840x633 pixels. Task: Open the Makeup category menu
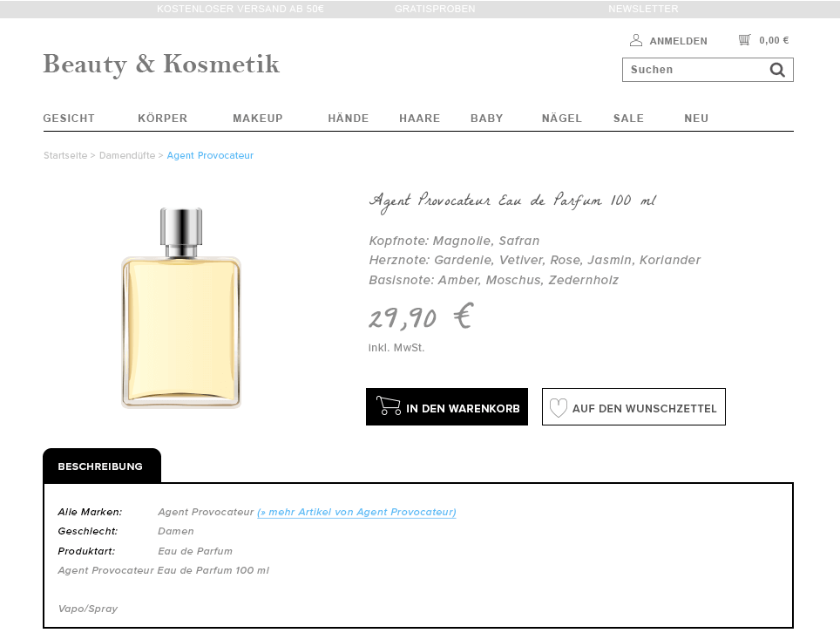pyautogui.click(x=258, y=118)
